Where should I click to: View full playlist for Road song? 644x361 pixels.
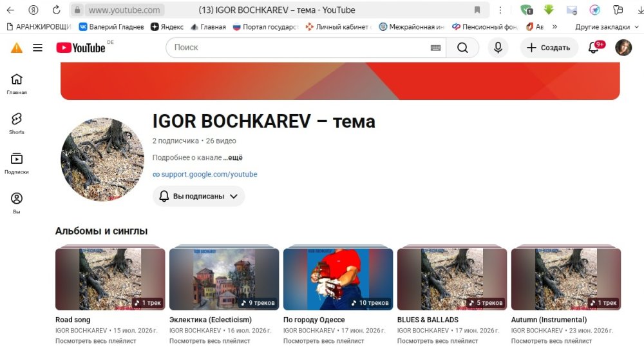(x=96, y=341)
